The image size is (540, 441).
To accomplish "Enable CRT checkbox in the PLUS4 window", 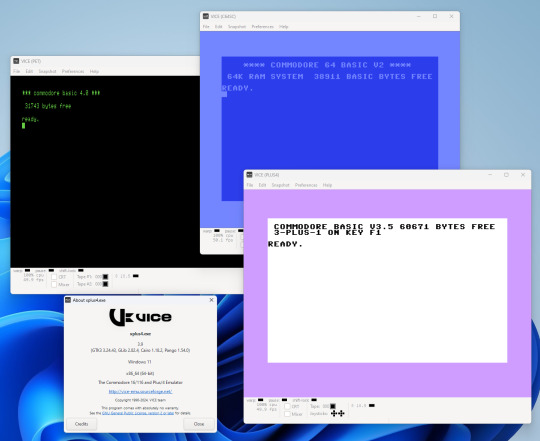I will point(287,407).
